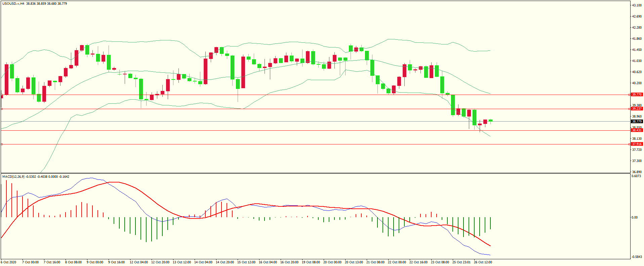Click the 22 Oct 16:00 time label
Viewport: 644px width, 266px height.
[x=418, y=262]
